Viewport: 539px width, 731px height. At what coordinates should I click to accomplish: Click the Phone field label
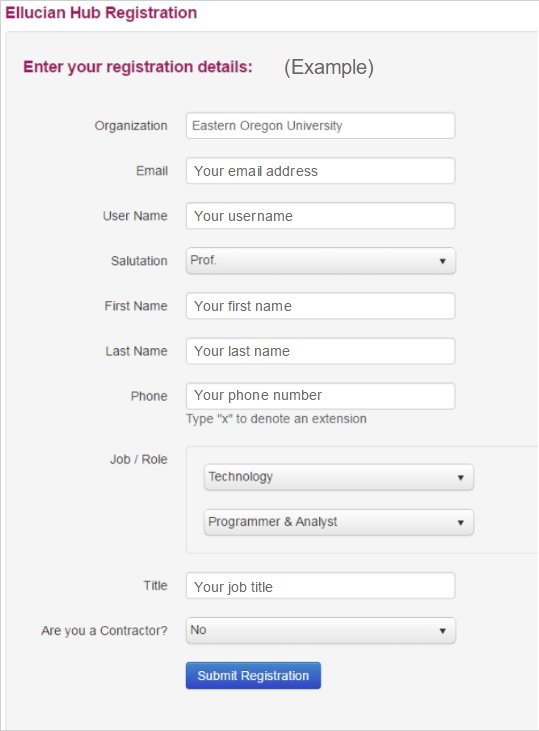(149, 396)
